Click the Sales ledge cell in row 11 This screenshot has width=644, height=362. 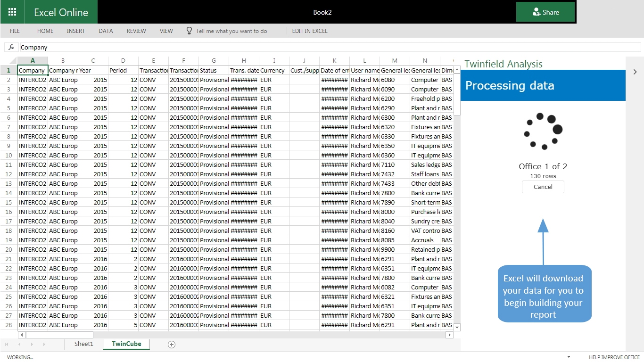(425, 165)
